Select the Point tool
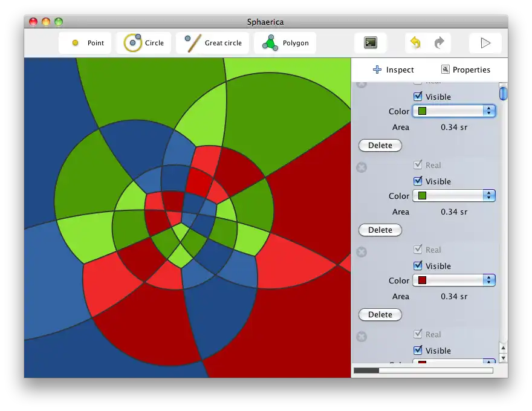532x411 pixels. click(x=85, y=43)
